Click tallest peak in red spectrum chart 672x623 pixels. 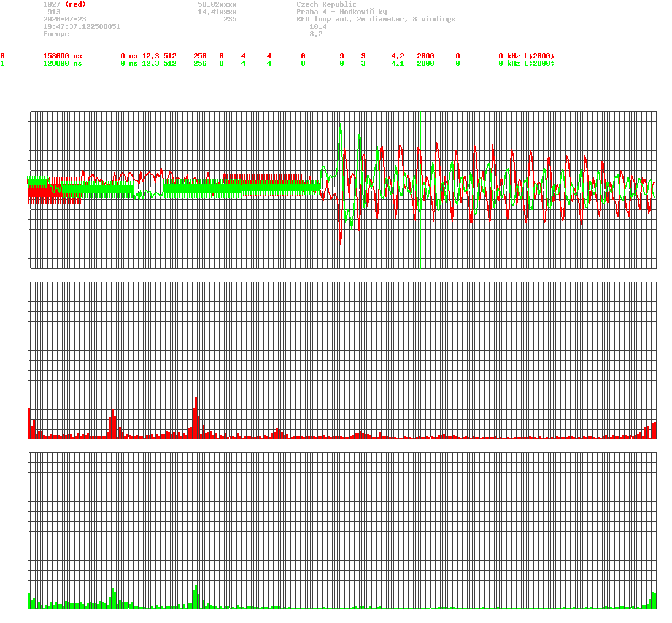[x=196, y=417]
